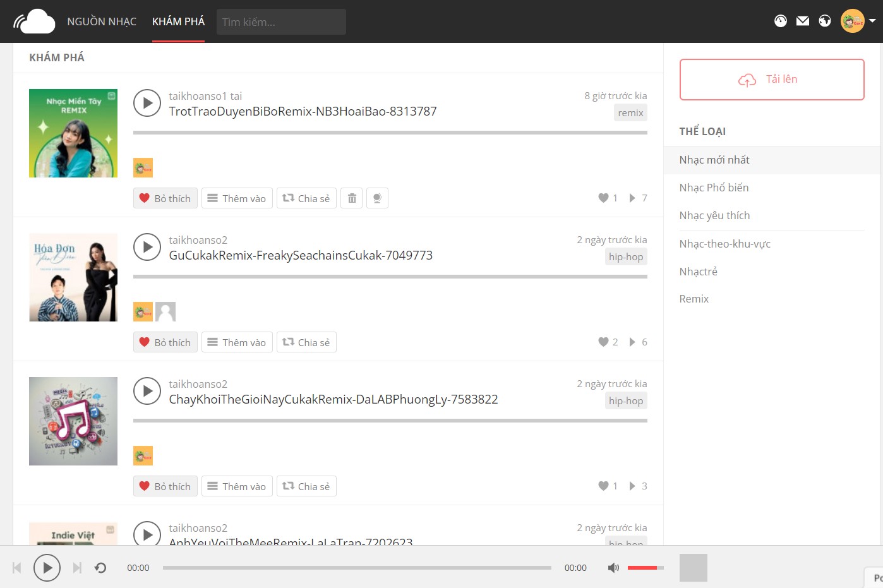Add GuCukakRemix via Thêm vào

pos(237,342)
